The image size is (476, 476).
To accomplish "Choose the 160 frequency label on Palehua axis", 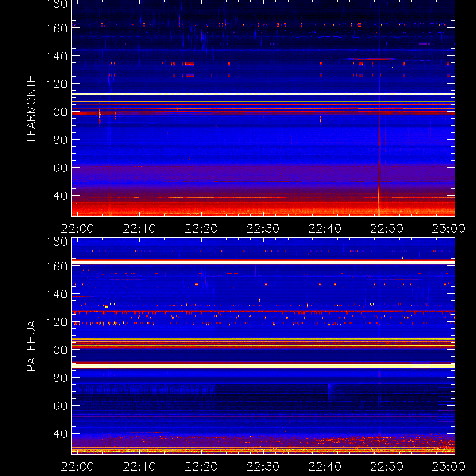I will [57, 266].
